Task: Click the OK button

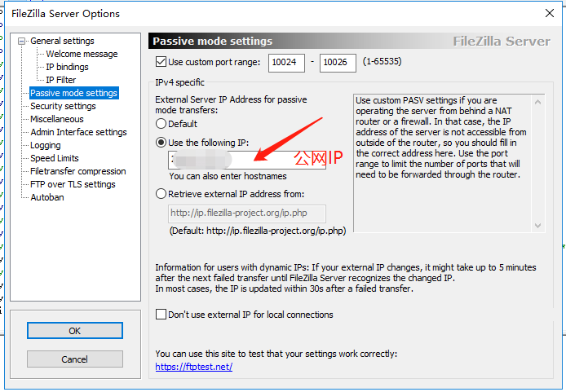Action: (x=75, y=331)
